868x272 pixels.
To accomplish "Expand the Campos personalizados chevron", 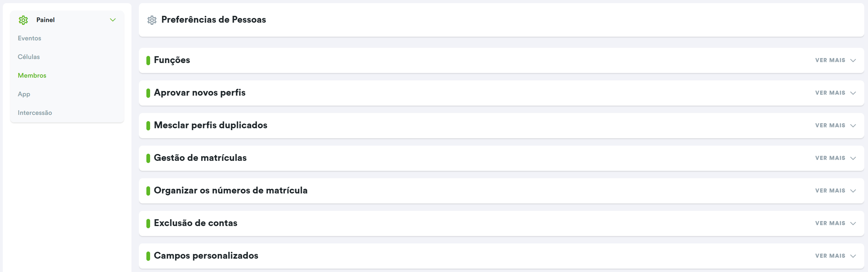I will pos(853,256).
